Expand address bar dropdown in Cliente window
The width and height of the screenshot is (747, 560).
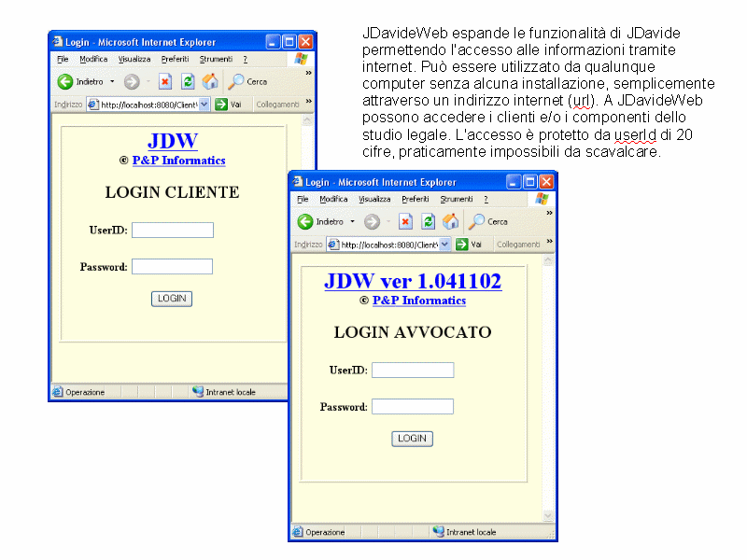pyautogui.click(x=204, y=105)
